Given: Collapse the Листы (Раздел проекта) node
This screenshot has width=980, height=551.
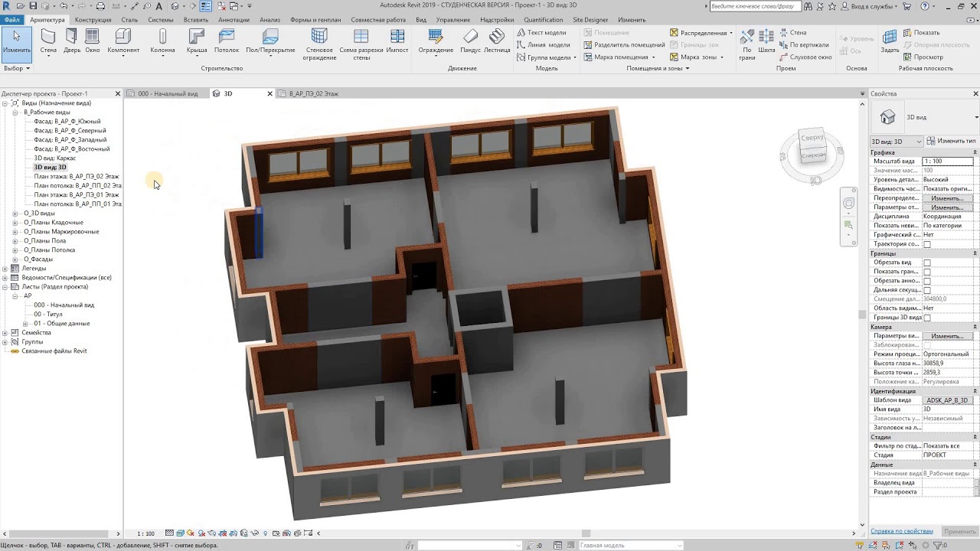Looking at the screenshot, I should [x=5, y=287].
